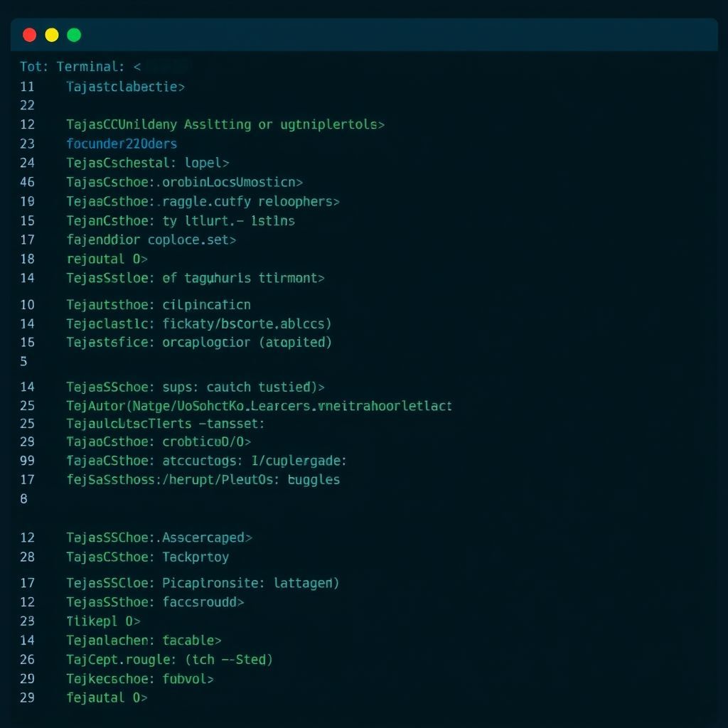728x728 pixels.
Task: Click the 'Tot: Terminal: <' header text
Action: [x=80, y=67]
